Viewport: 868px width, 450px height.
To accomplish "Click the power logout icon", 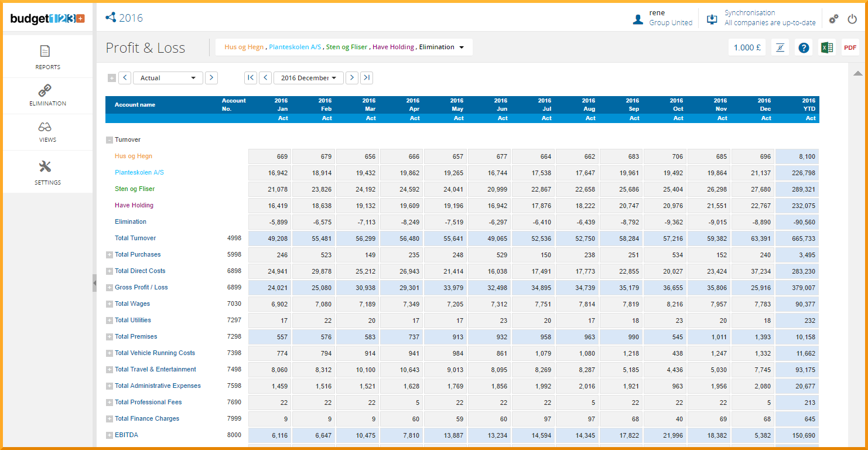I will [852, 19].
